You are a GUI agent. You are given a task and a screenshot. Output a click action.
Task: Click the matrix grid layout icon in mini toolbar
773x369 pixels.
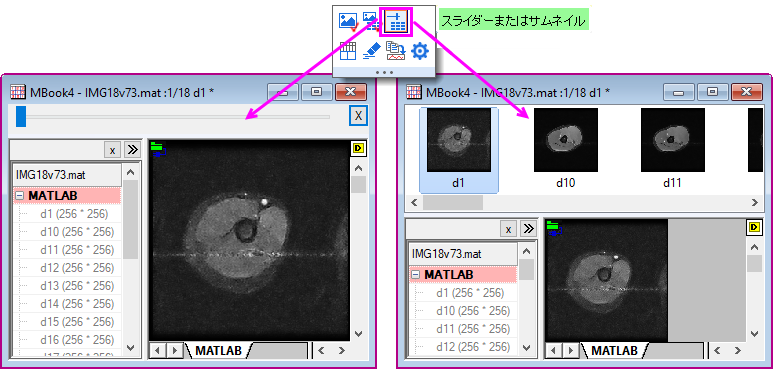click(348, 51)
